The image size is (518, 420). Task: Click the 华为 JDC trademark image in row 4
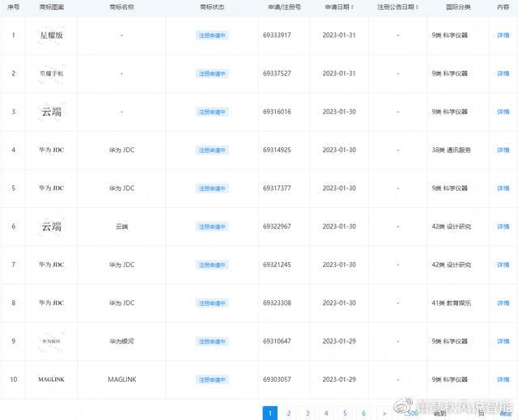coord(51,150)
